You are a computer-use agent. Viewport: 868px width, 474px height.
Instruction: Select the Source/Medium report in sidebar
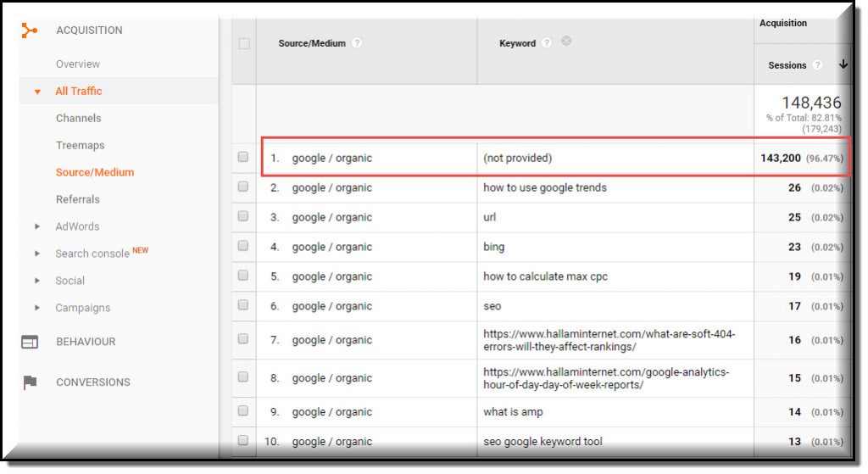(95, 173)
